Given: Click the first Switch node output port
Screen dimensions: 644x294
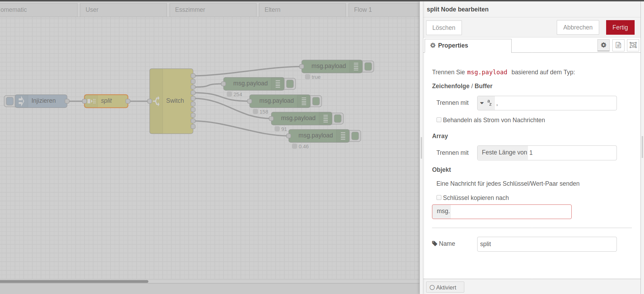Looking at the screenshot, I should (193, 75).
